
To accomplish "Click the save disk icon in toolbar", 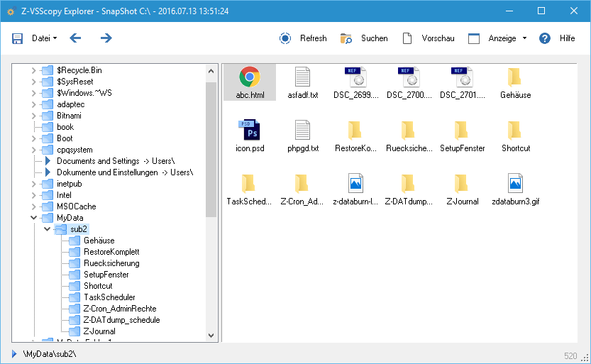I will point(17,38).
